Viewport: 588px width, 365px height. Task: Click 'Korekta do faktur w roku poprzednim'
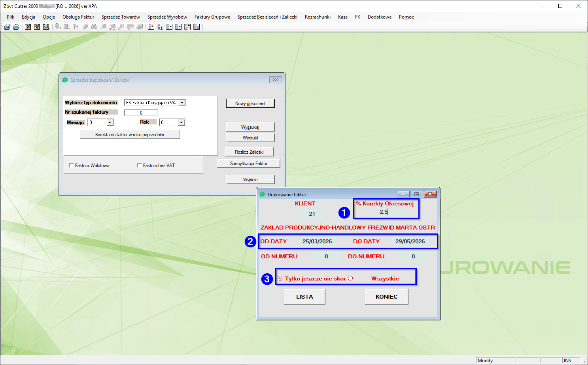pos(130,135)
